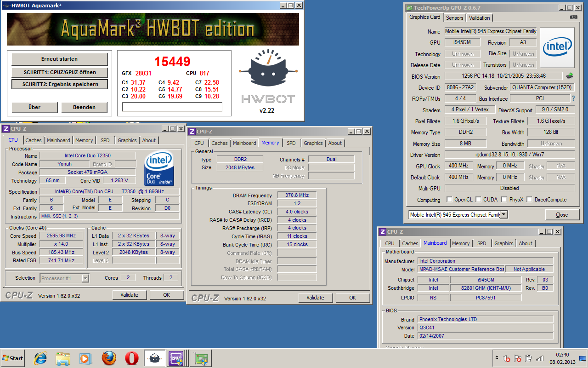Switch to HWBOT Aquamark taskbar item
Viewport: 588px width, 368px height.
click(x=154, y=358)
